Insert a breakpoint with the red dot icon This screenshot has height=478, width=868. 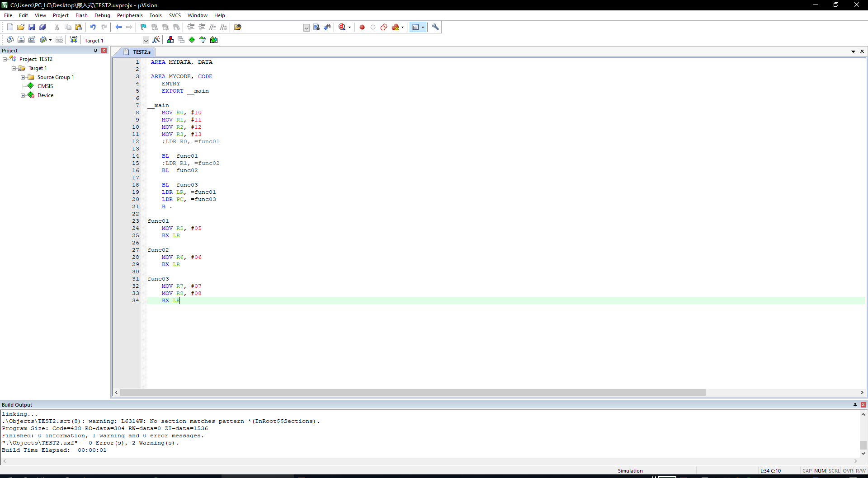[362, 27]
